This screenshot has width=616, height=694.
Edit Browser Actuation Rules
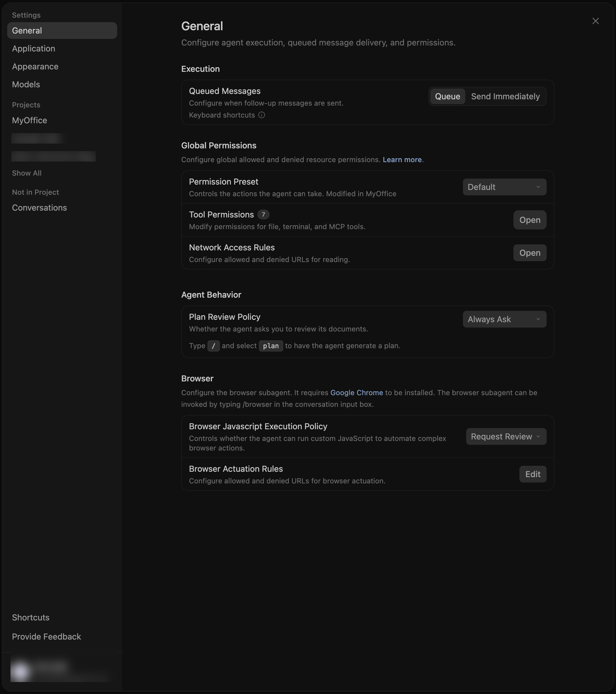(x=533, y=474)
